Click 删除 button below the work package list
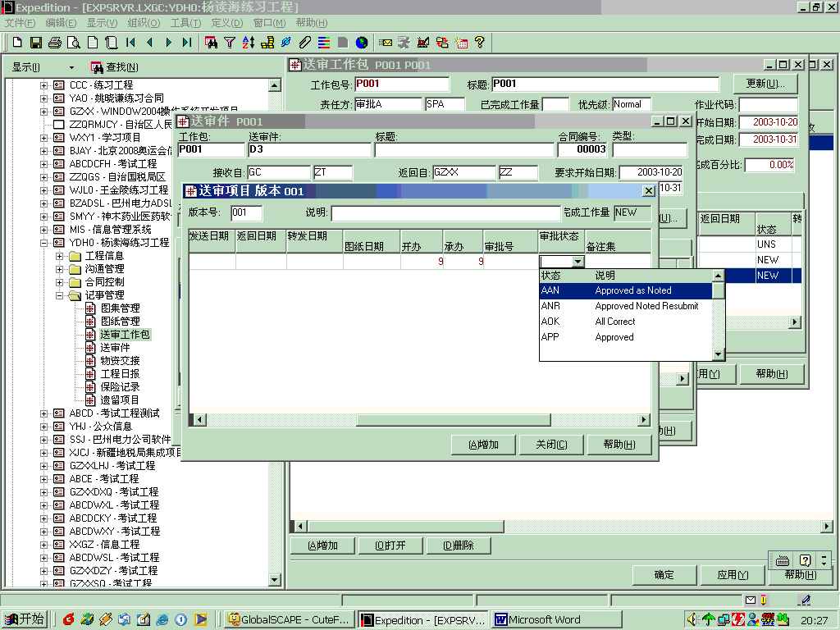 pos(459,546)
